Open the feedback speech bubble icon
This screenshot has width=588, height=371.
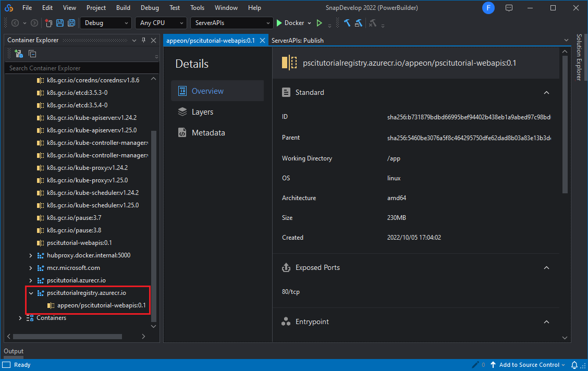tap(509, 8)
